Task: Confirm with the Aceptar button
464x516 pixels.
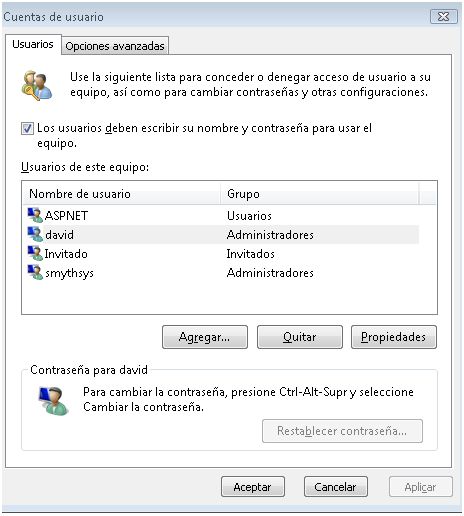Action: 253,487
